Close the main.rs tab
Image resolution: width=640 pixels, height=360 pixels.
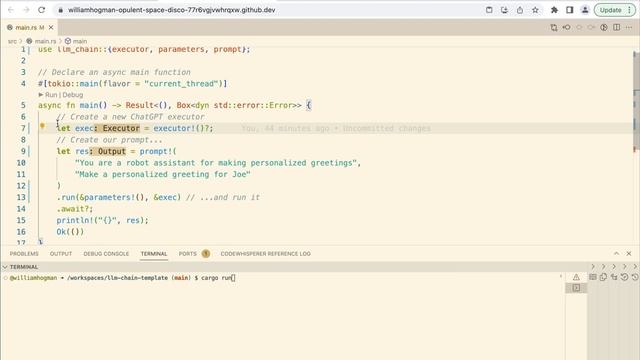(51, 27)
